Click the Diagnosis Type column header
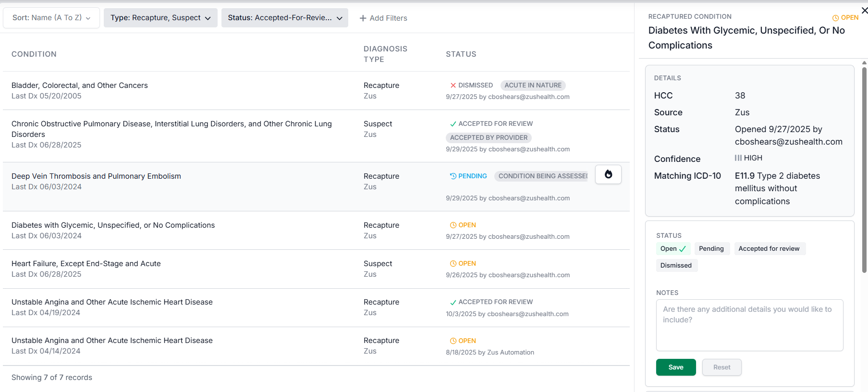Image resolution: width=868 pixels, height=392 pixels. tap(385, 54)
